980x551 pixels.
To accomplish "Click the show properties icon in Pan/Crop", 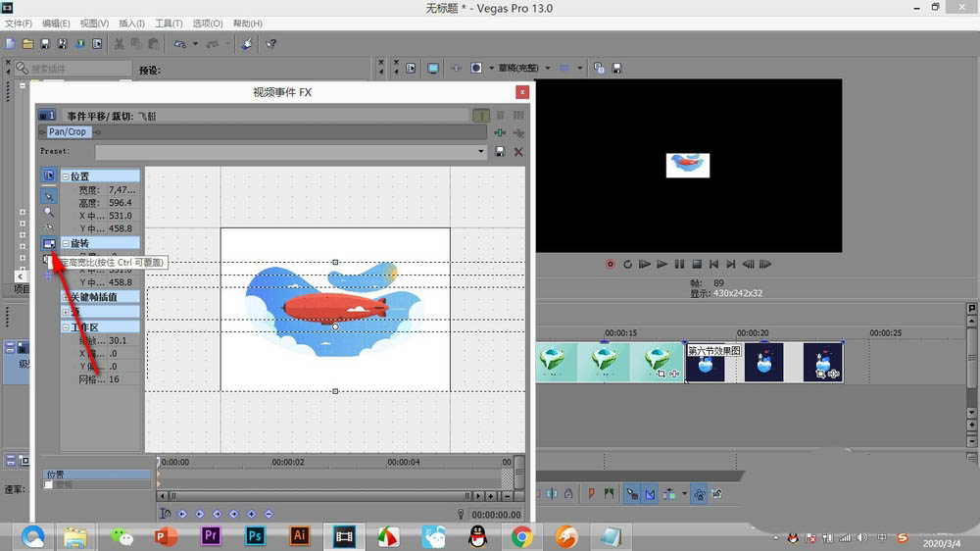I will click(48, 176).
